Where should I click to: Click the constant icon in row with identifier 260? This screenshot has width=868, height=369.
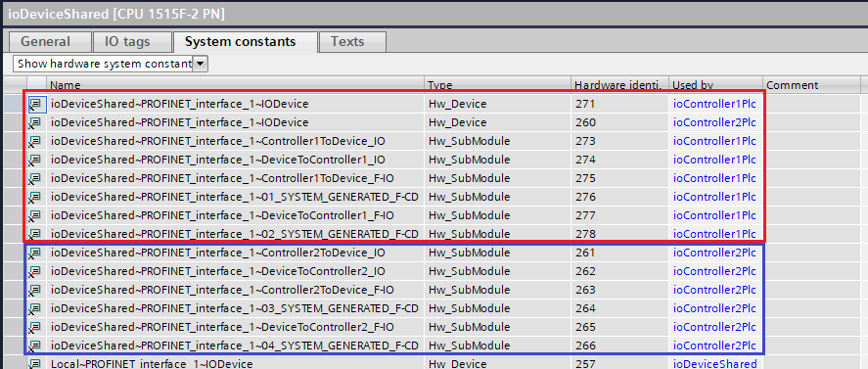(x=36, y=122)
